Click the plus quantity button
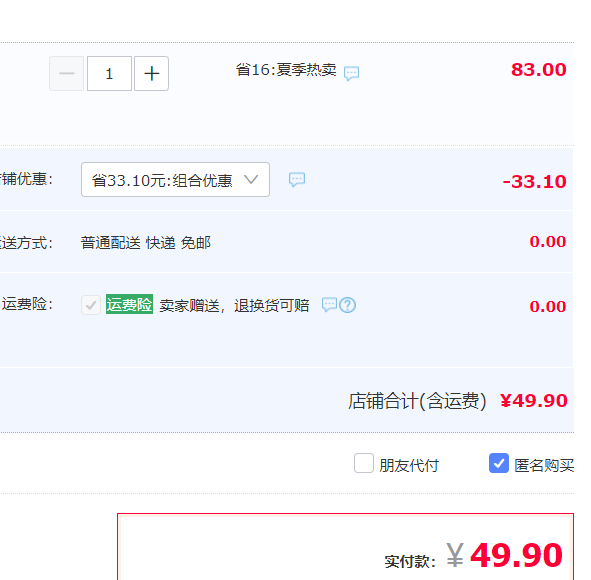Image resolution: width=591 pixels, height=580 pixels. click(x=152, y=73)
